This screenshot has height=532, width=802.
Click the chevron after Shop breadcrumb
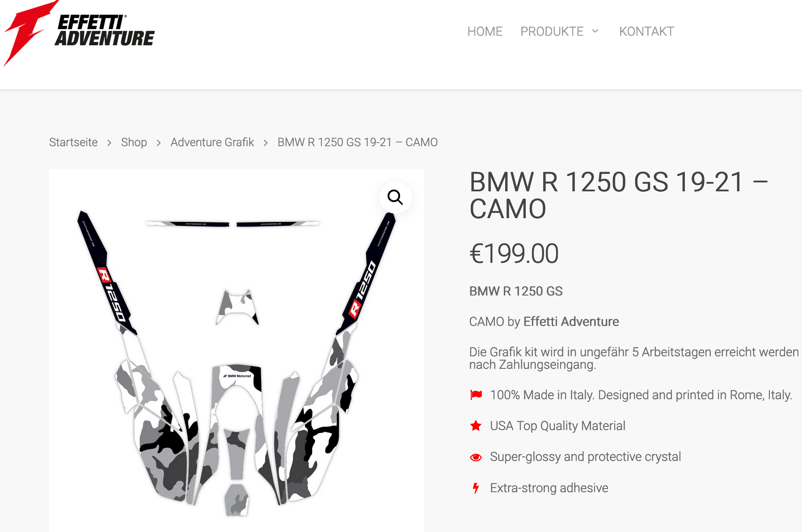[x=159, y=143]
